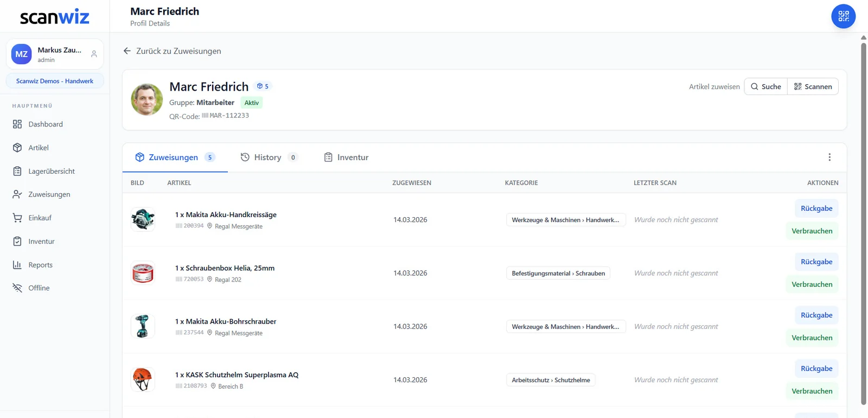Click the Aktiv status badge
This screenshot has height=418, width=868.
[x=252, y=103]
